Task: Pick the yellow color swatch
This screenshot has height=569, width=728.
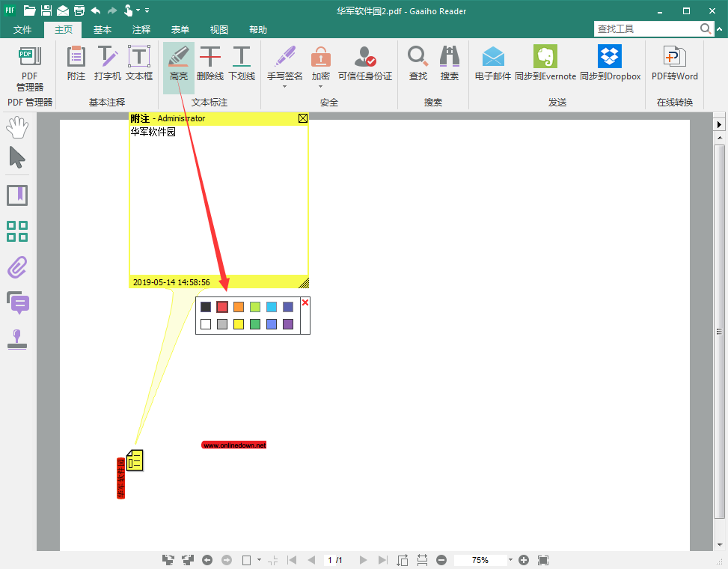Action: 238,324
